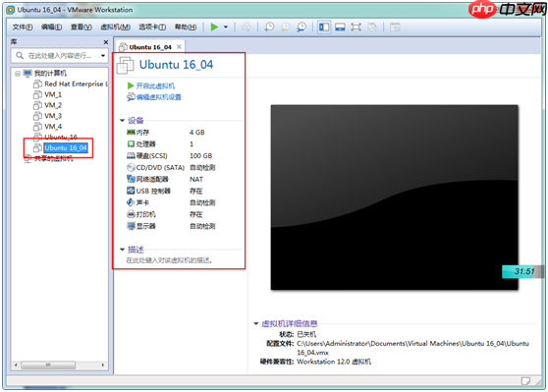
Task: Click the Workstation 12.0 虚拟机 compatibility text
Action: tap(334, 362)
